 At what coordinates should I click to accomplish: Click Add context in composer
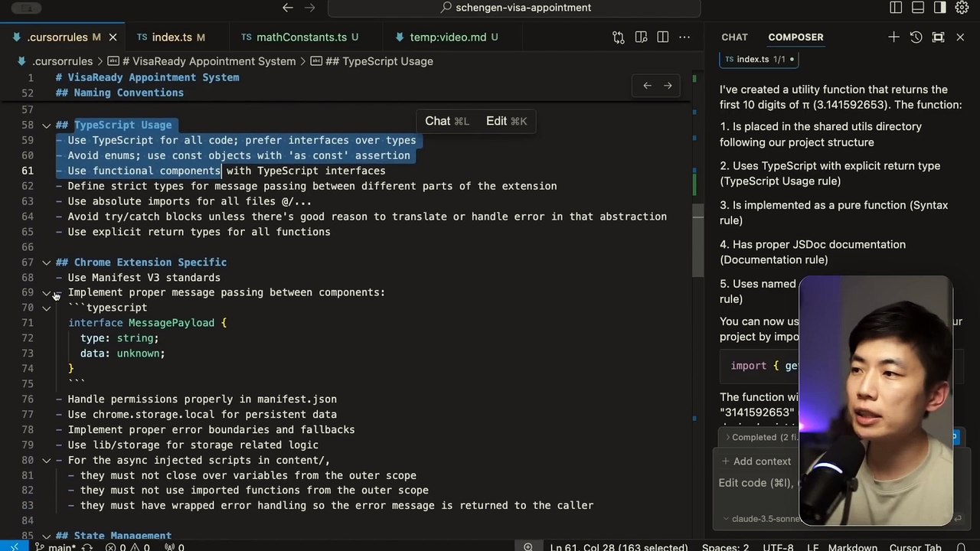pos(755,461)
